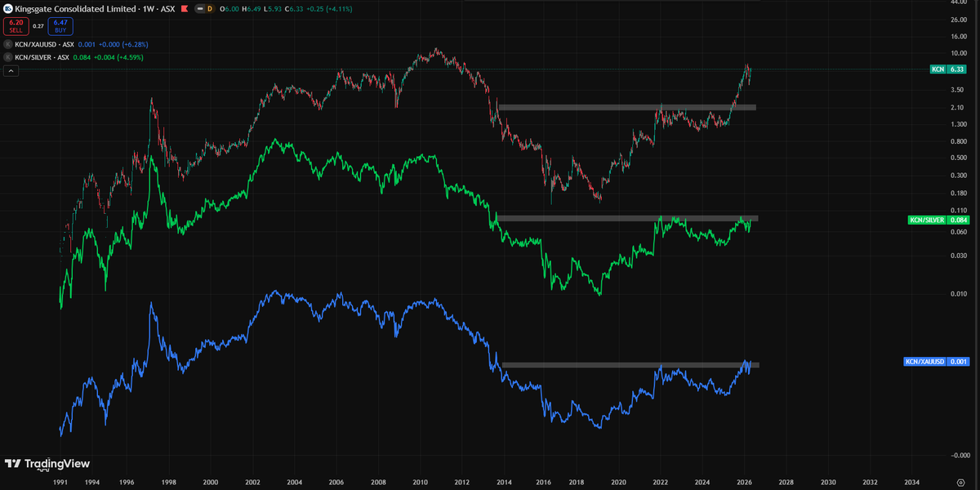Click the 2026 label on the time axis
Screen dimensions: 980x490
coord(744,482)
